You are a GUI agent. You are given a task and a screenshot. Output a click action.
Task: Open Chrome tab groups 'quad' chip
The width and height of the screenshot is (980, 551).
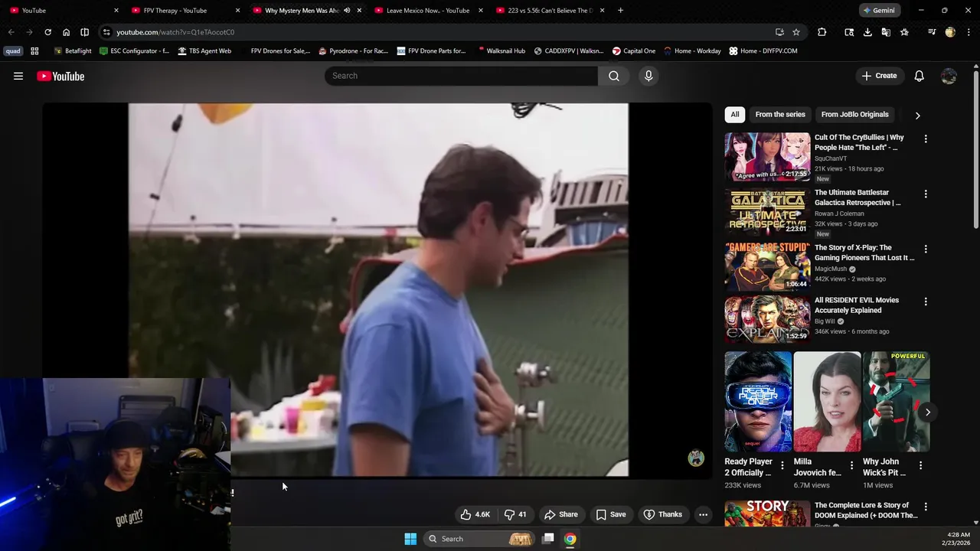tap(13, 51)
